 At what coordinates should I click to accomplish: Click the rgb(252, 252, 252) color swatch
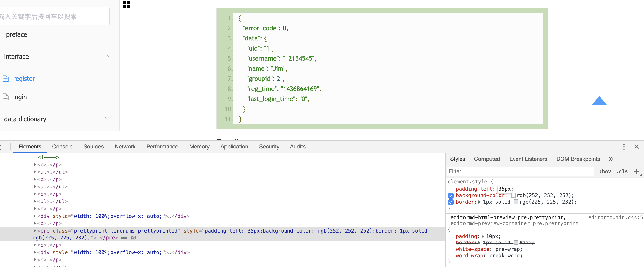click(x=514, y=196)
